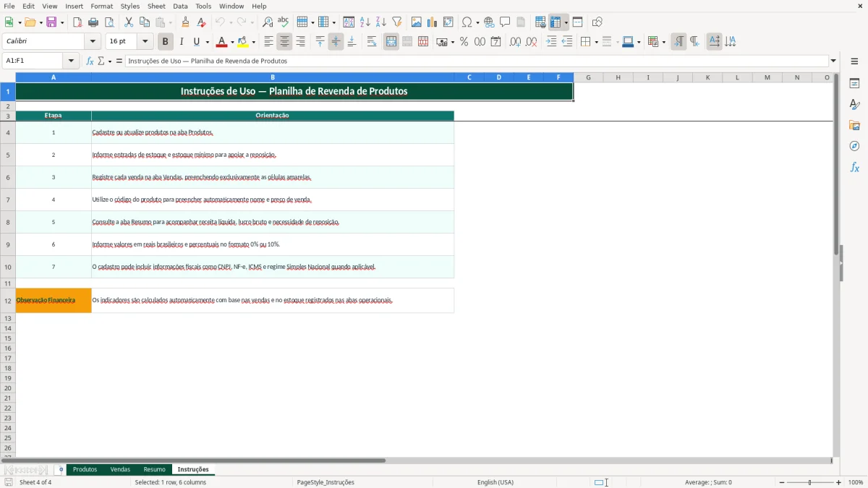
Task: Center text horizontally
Action: 285,42
